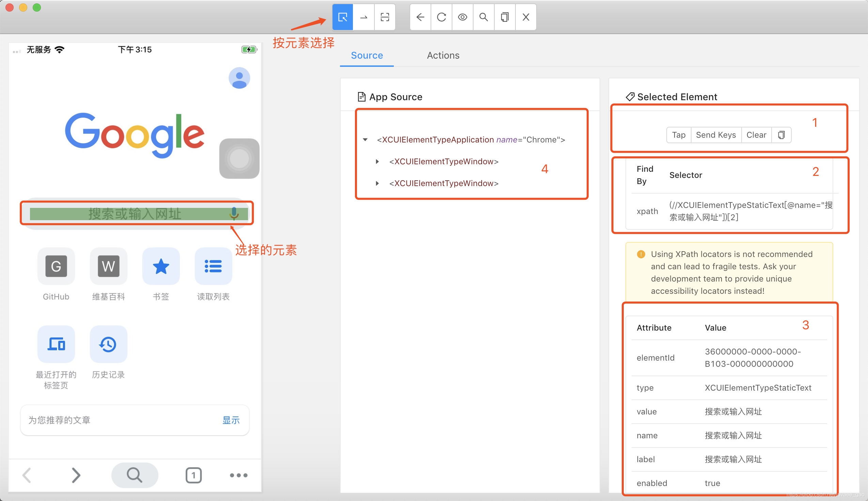The width and height of the screenshot is (868, 501).
Task: Start recording with the eye icon
Action: [x=463, y=17]
